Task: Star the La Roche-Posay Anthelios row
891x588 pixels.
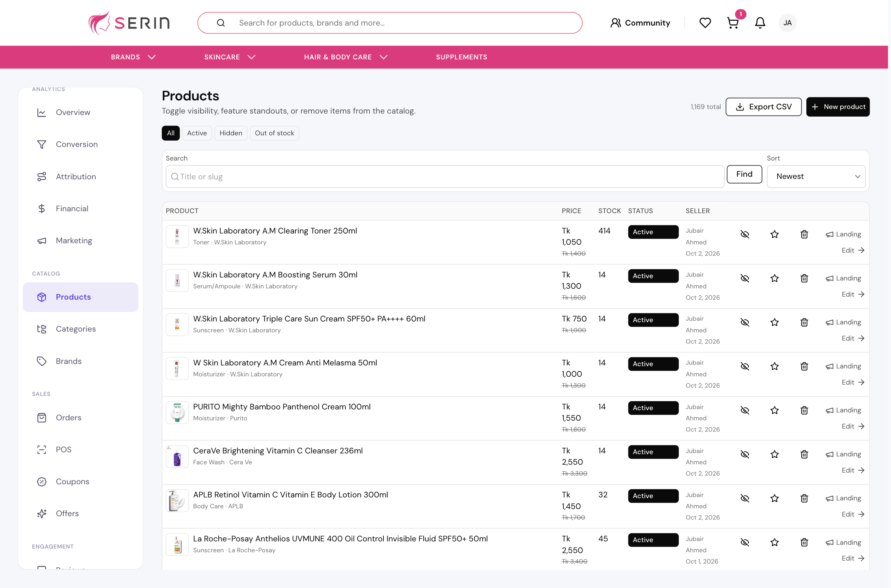Action: (x=774, y=542)
